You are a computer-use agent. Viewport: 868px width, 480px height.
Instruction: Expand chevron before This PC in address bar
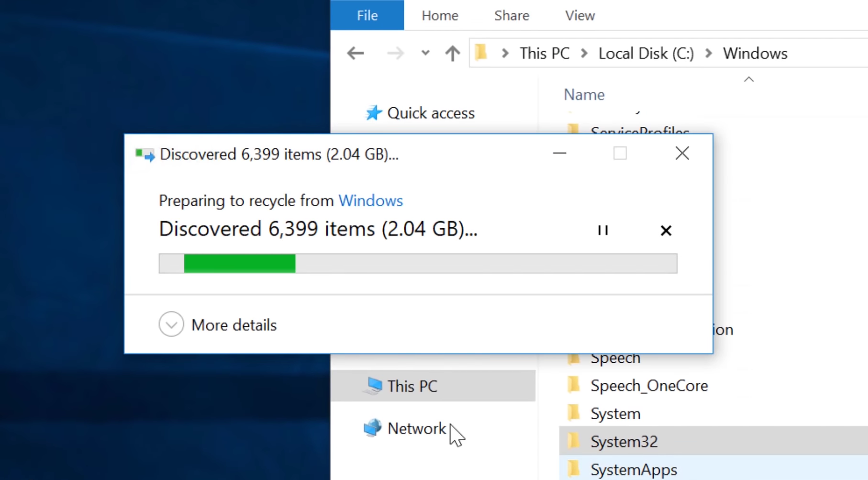505,53
